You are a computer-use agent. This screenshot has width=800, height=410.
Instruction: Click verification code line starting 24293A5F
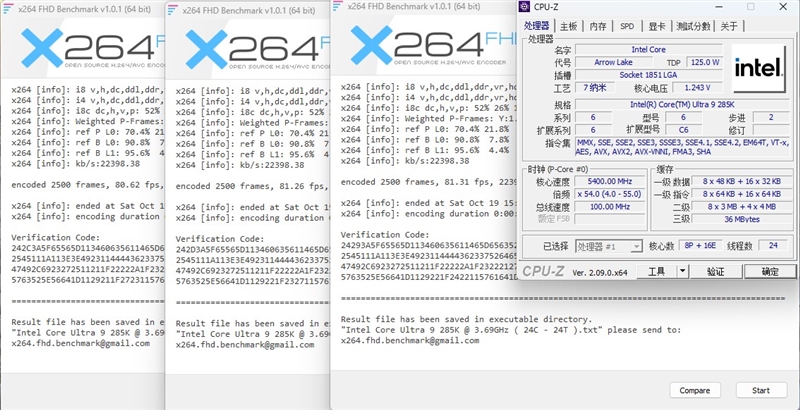coord(429,245)
